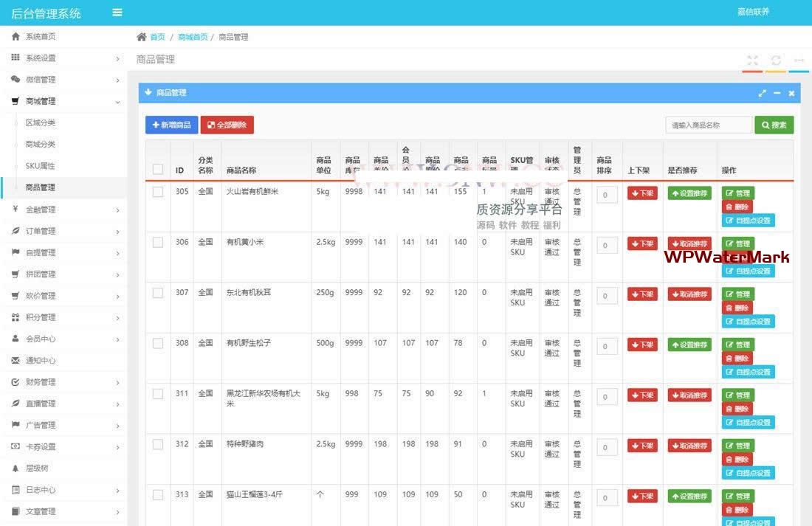
Task: Click the refresh icon in page header
Action: coord(776,60)
